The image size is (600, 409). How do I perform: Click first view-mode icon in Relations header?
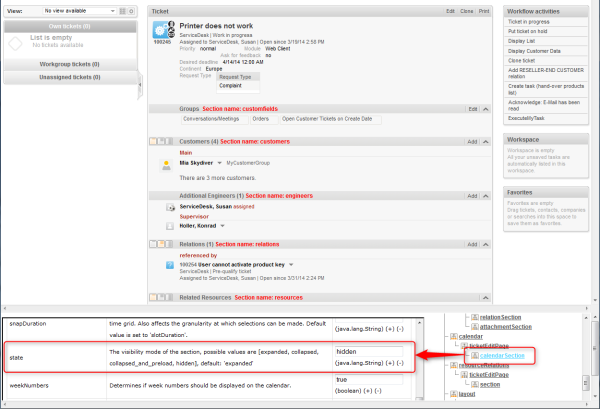[153, 244]
